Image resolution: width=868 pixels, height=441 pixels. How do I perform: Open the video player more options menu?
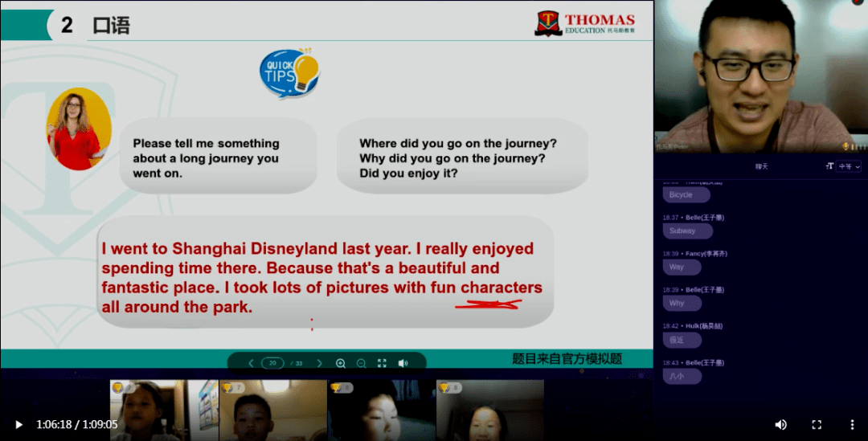pos(852,424)
